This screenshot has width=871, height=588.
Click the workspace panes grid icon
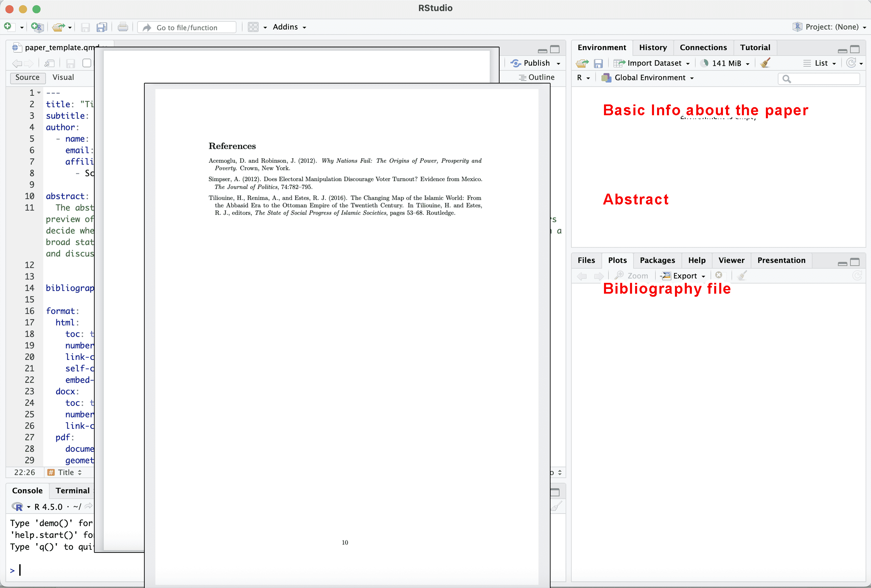point(253,27)
